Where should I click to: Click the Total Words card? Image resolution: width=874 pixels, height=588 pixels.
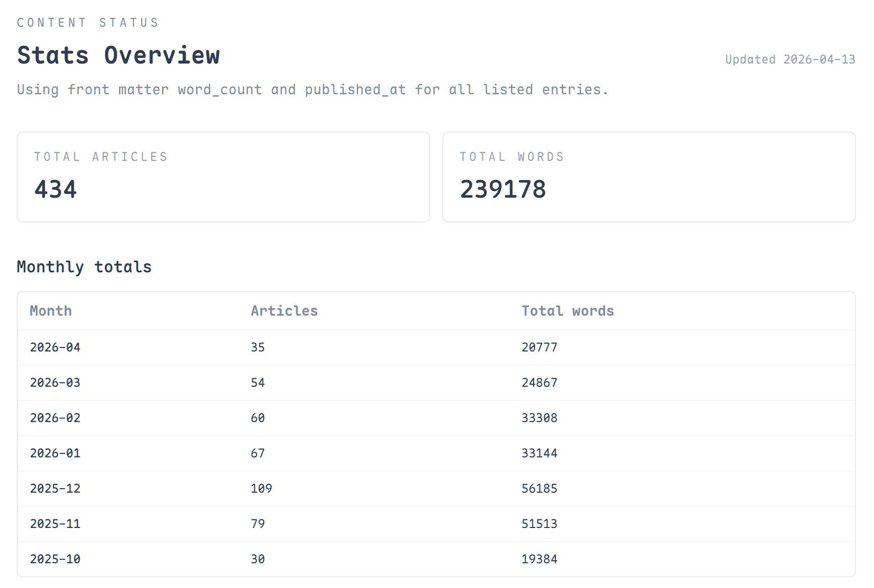click(648, 177)
